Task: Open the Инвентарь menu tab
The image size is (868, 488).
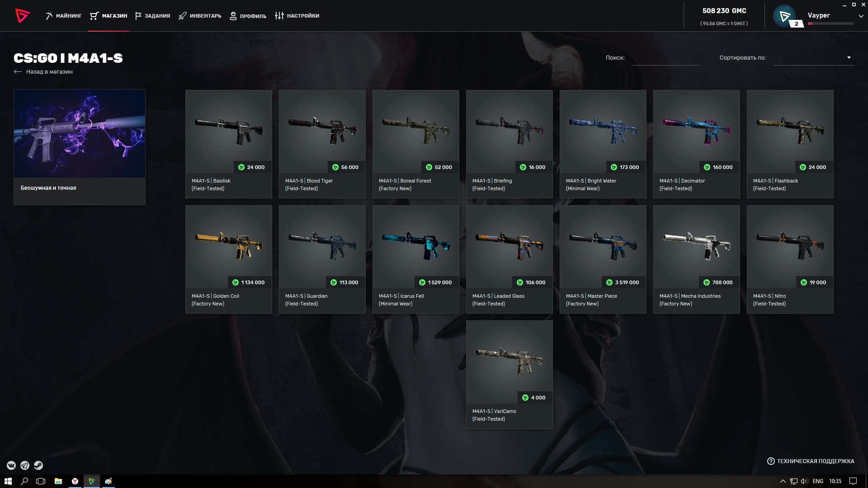Action: point(200,16)
